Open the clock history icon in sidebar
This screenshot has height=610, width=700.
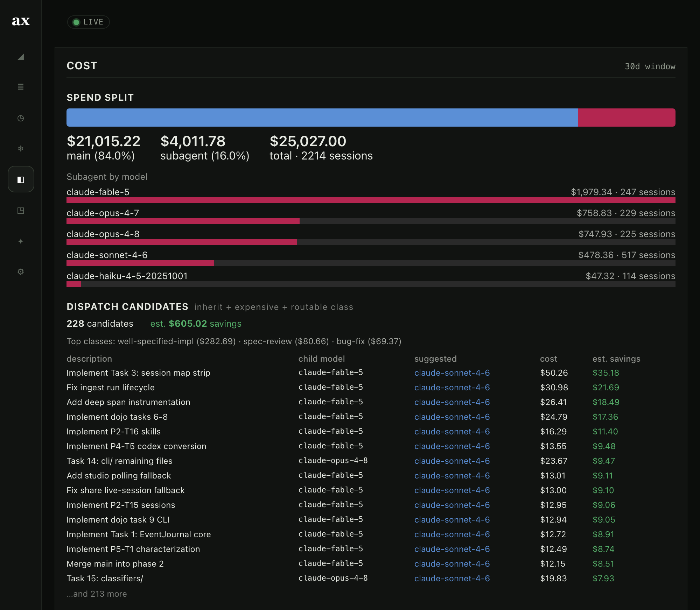[21, 118]
